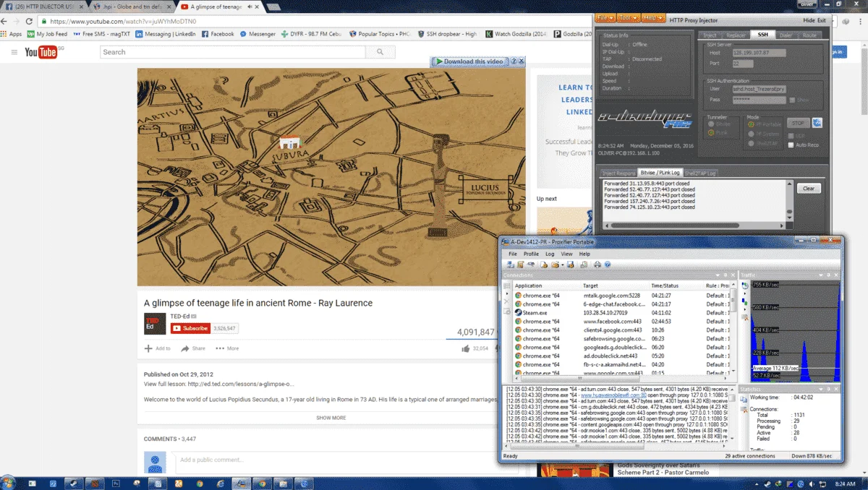Image resolution: width=868 pixels, height=490 pixels.
Task: Click the Target column header in Connections
Action: (615, 285)
